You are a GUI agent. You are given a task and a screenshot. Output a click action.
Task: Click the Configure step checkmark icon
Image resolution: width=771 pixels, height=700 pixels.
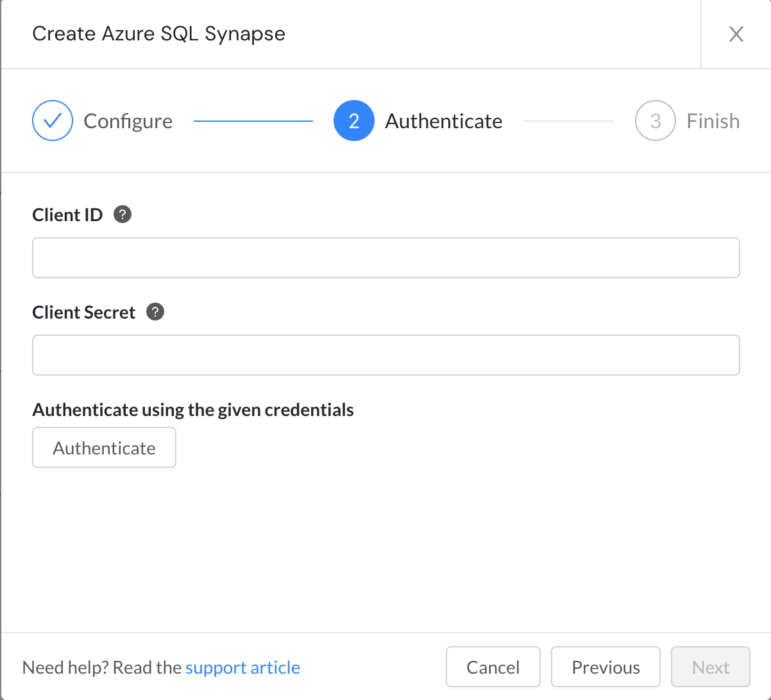coord(53,121)
